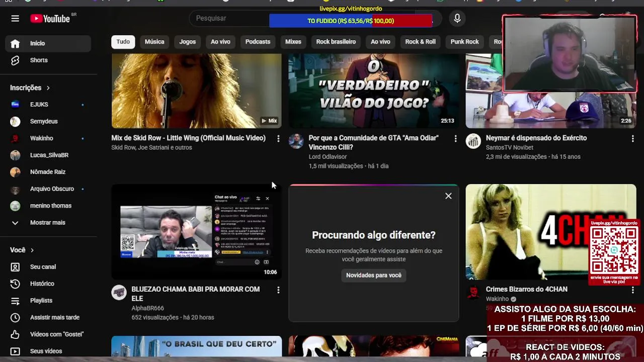The image size is (644, 362).
Task: Open BLUEZAO CHAMA BABI title link
Action: pos(196,294)
